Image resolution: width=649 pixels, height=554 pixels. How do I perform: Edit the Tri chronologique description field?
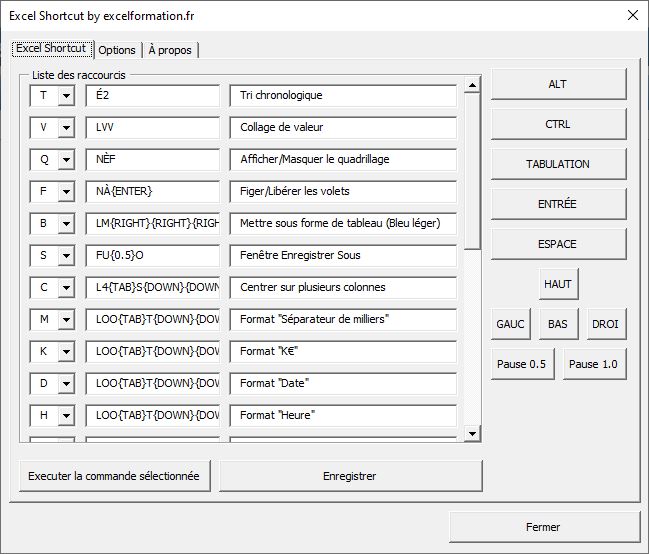click(343, 96)
